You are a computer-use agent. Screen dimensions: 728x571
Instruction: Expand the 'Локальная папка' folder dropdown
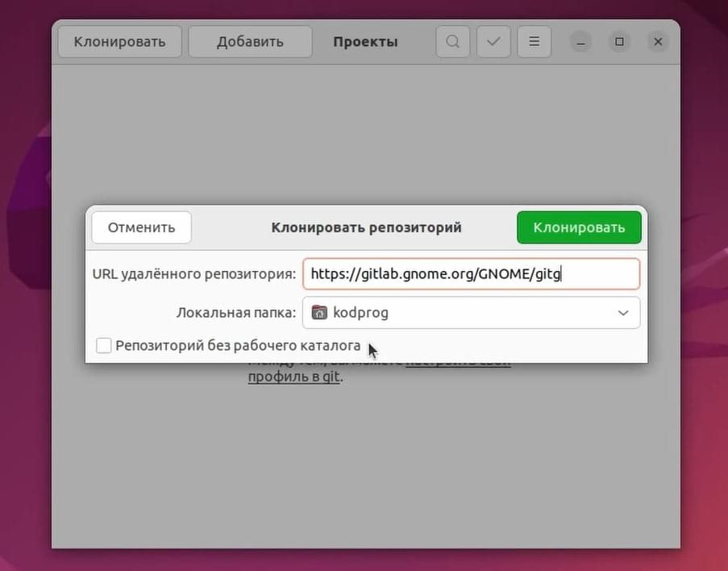click(472, 313)
